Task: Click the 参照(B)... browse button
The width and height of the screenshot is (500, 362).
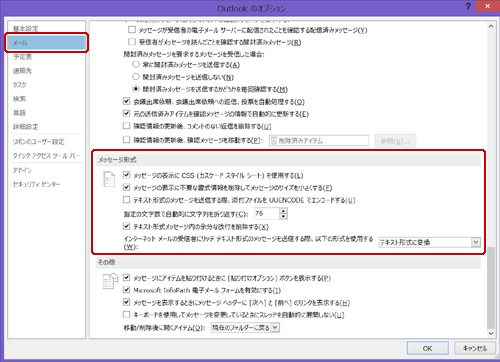Action: (x=395, y=141)
